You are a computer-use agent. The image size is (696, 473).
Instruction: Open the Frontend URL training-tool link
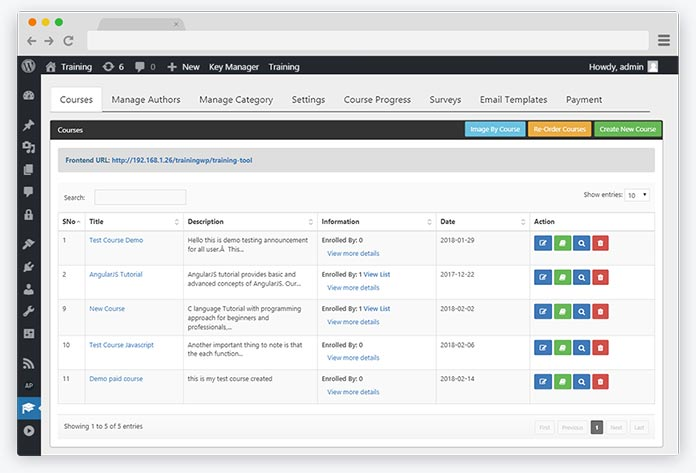(182, 160)
